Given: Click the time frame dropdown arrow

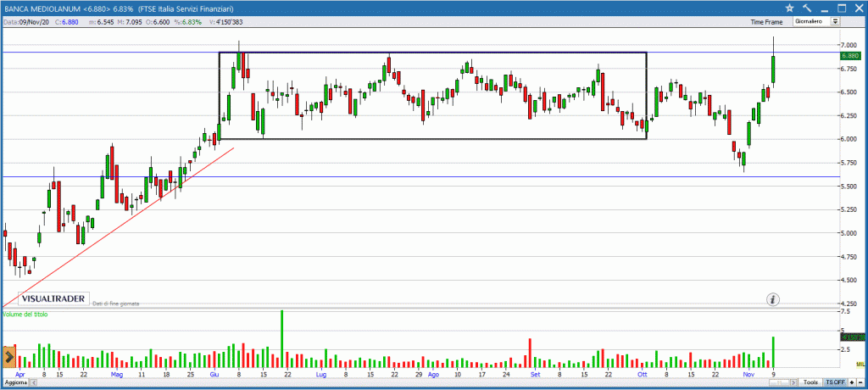Looking at the screenshot, I should (x=835, y=21).
